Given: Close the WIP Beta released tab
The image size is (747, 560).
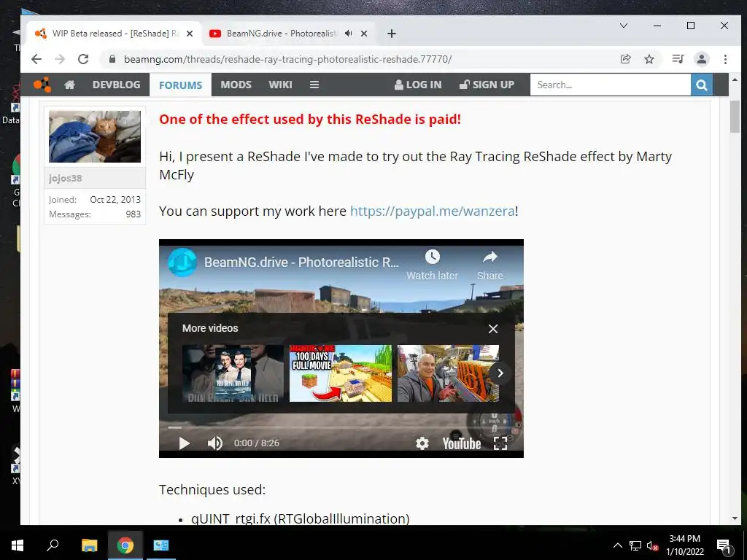Looking at the screenshot, I should pos(190,34).
